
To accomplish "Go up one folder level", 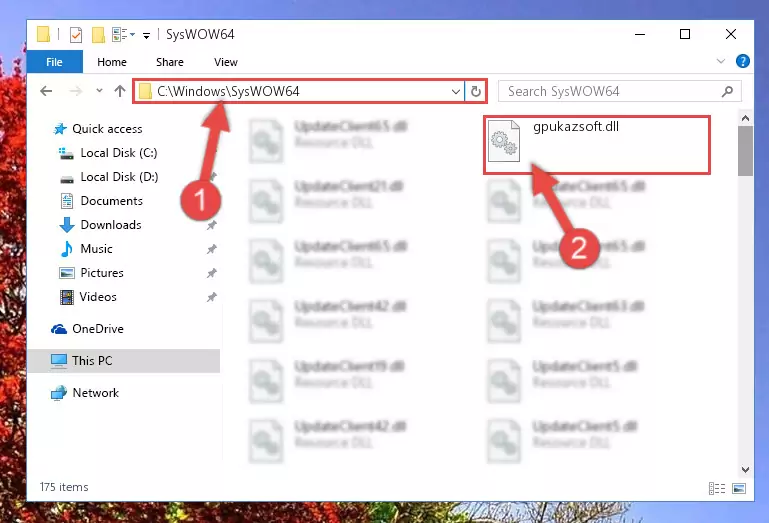I will 120,91.
